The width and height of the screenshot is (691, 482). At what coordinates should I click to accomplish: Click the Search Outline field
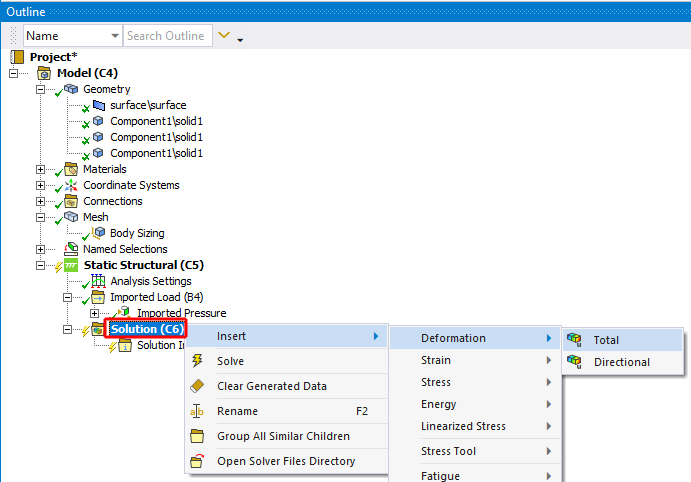point(168,36)
